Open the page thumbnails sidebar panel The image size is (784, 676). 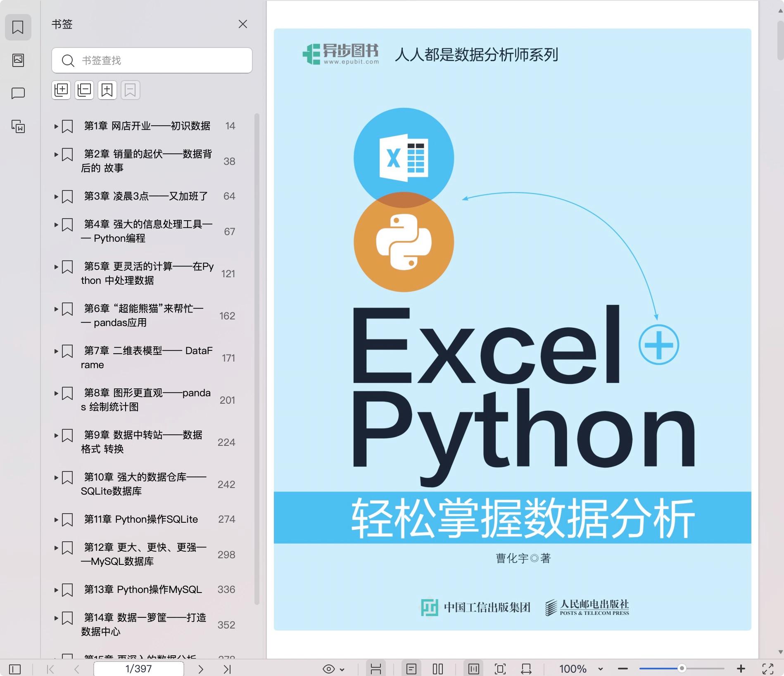click(18, 60)
